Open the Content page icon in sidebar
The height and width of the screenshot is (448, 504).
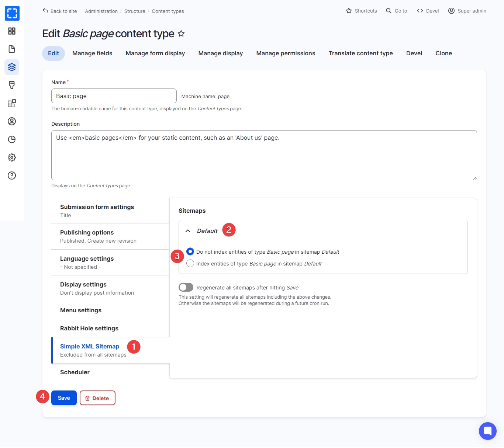tap(12, 49)
